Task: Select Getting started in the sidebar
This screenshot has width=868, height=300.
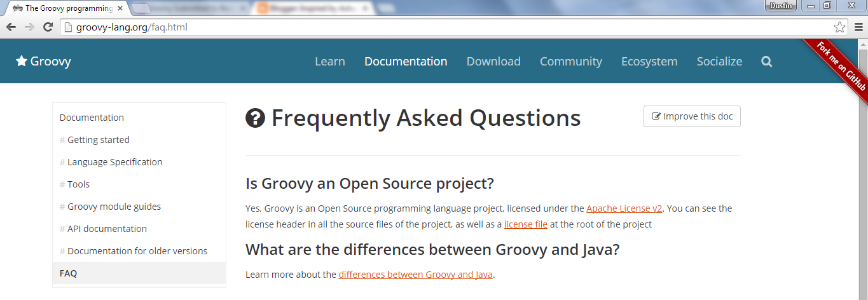Action: [98, 140]
